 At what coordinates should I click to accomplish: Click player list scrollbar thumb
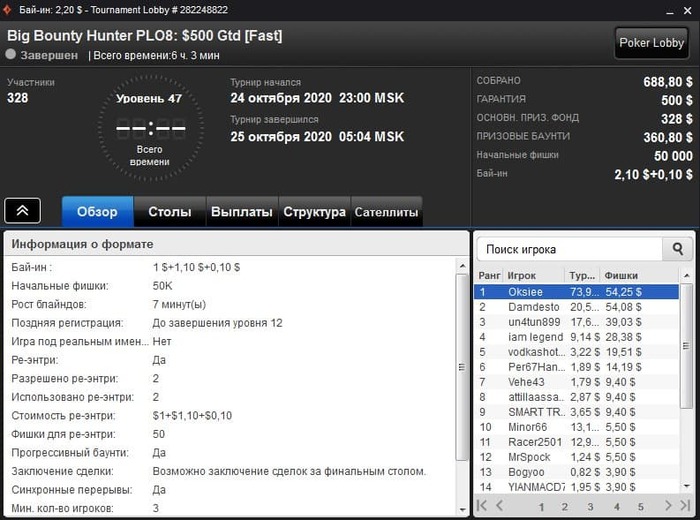click(x=687, y=346)
